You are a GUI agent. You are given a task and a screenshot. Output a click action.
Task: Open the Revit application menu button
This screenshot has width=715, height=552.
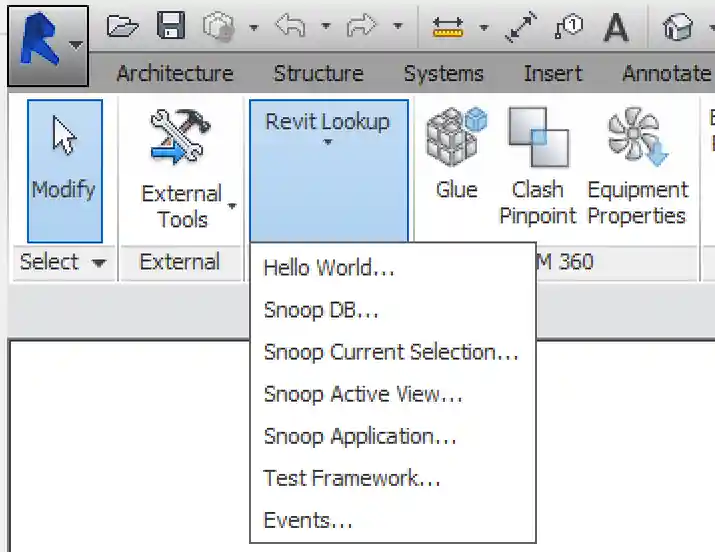click(x=47, y=45)
